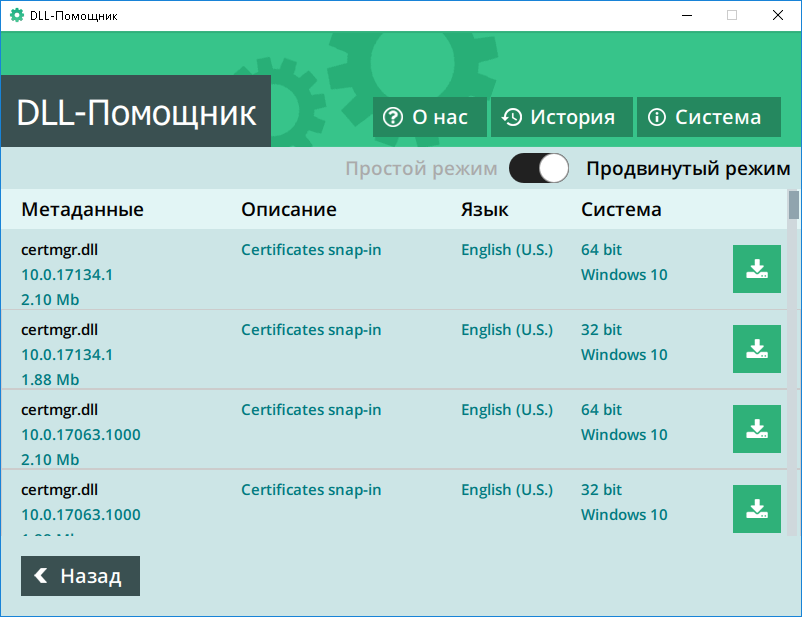802x617 pixels.
Task: Click the Метаданные column header
Action: [x=82, y=209]
